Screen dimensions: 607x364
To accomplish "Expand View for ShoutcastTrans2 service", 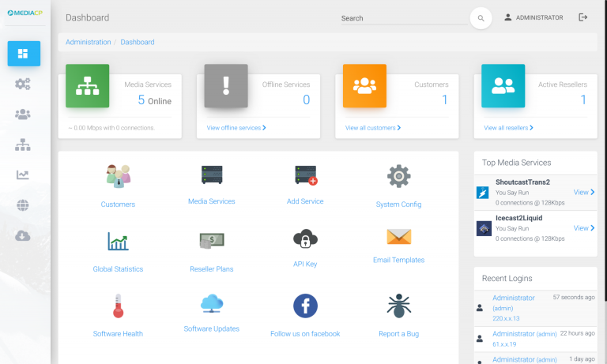I will [x=584, y=192].
